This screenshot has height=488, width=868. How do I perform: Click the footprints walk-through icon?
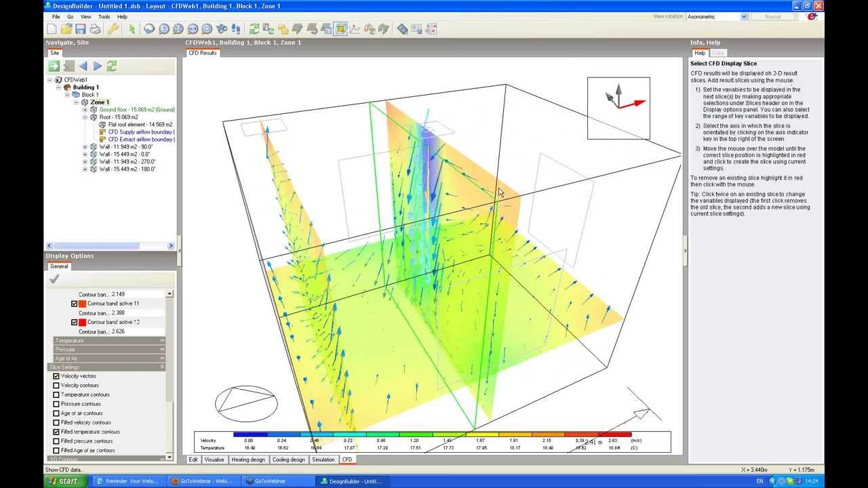236,29
